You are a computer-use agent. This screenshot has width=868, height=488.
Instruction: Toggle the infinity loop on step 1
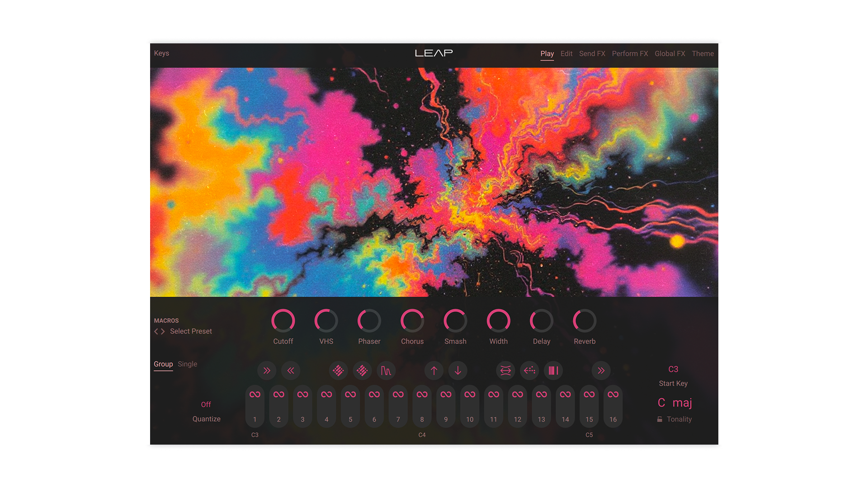click(255, 394)
